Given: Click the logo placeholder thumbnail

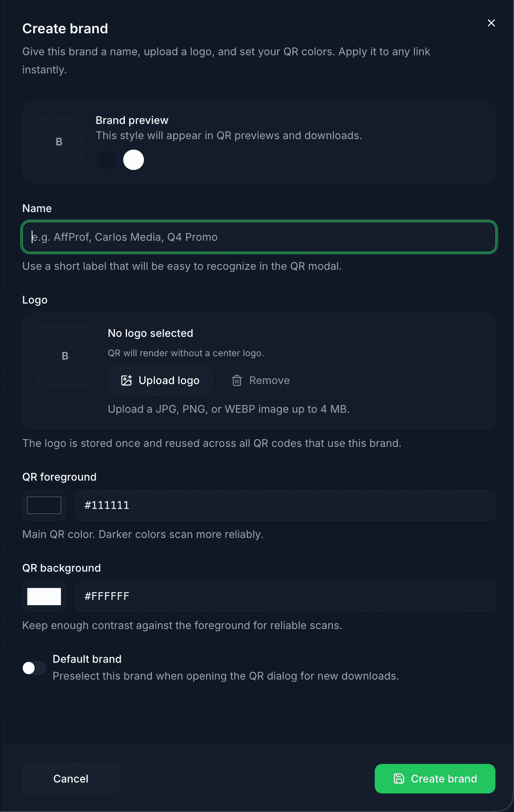Looking at the screenshot, I should [65, 356].
